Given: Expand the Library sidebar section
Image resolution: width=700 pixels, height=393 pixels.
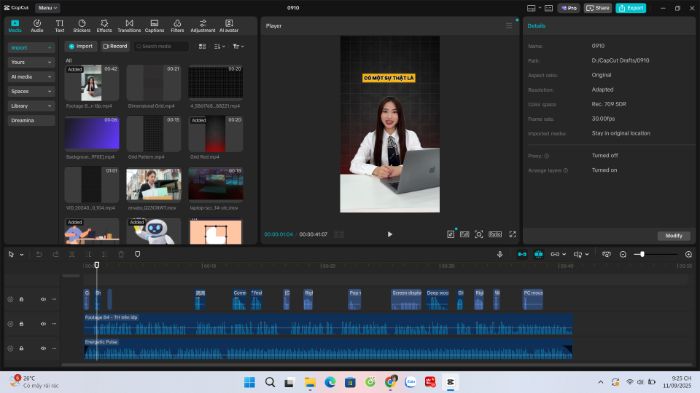Looking at the screenshot, I should click(x=31, y=106).
